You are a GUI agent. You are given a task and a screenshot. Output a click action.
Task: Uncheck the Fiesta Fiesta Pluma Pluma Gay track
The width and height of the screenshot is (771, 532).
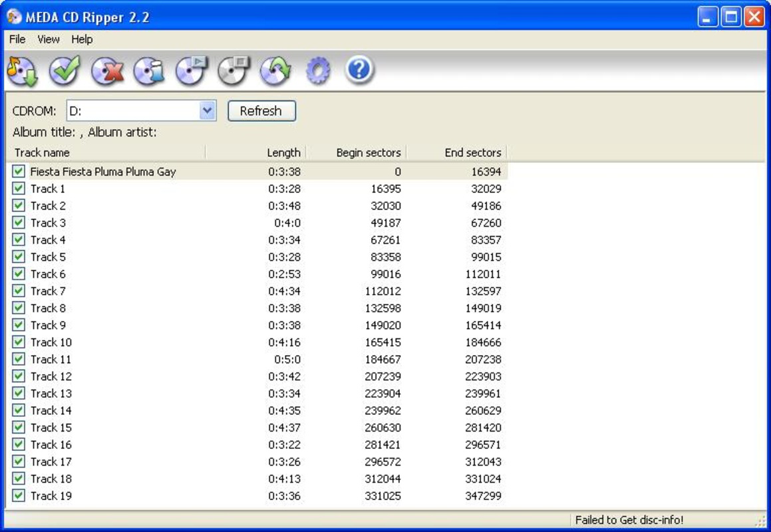[19, 171]
